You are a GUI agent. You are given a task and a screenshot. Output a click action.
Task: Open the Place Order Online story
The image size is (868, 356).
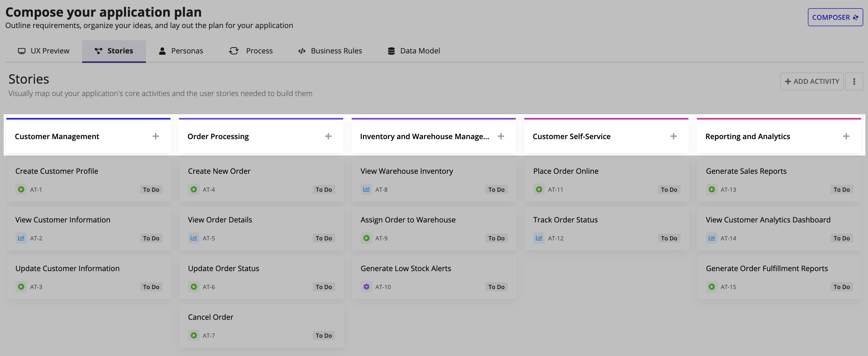(x=607, y=180)
